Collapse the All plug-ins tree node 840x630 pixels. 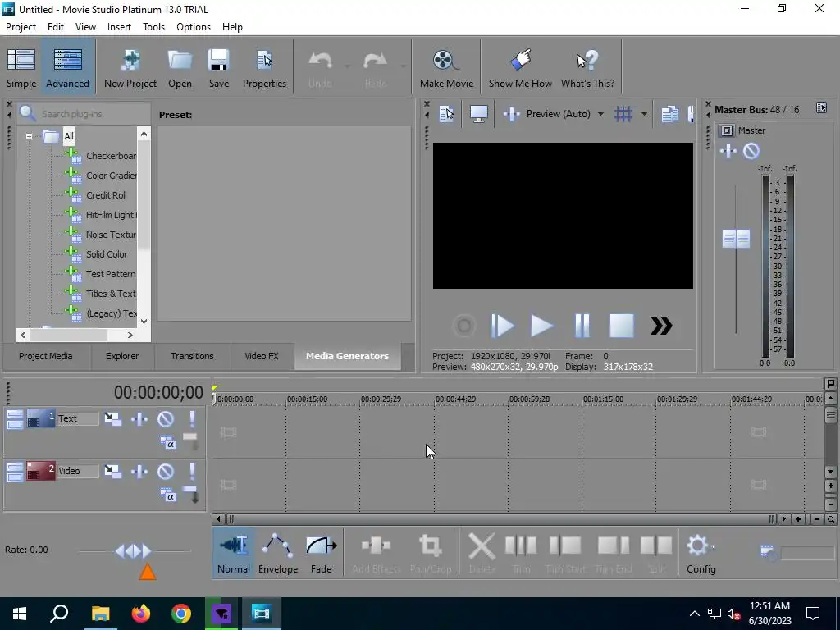(x=29, y=136)
